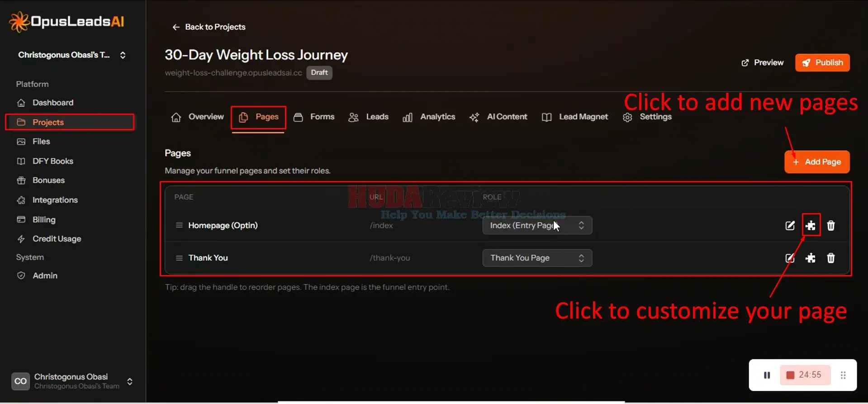The height and width of the screenshot is (404, 868).
Task: Switch to the Pages tab
Action: pyautogui.click(x=258, y=117)
